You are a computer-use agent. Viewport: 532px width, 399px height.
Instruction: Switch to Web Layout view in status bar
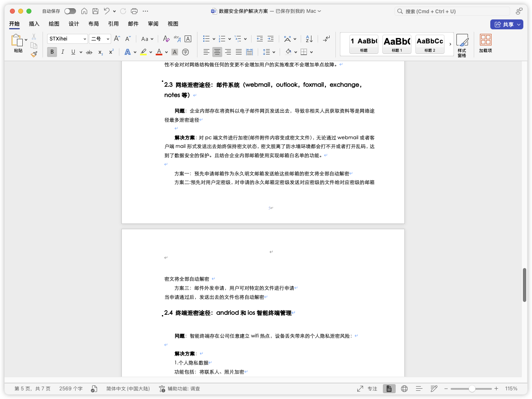(404, 389)
